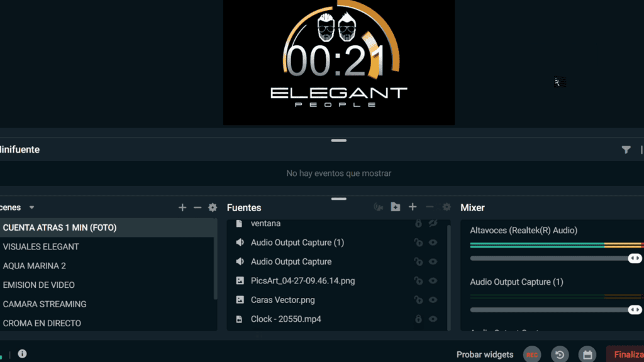Toggle lock on ventana source

(418, 223)
